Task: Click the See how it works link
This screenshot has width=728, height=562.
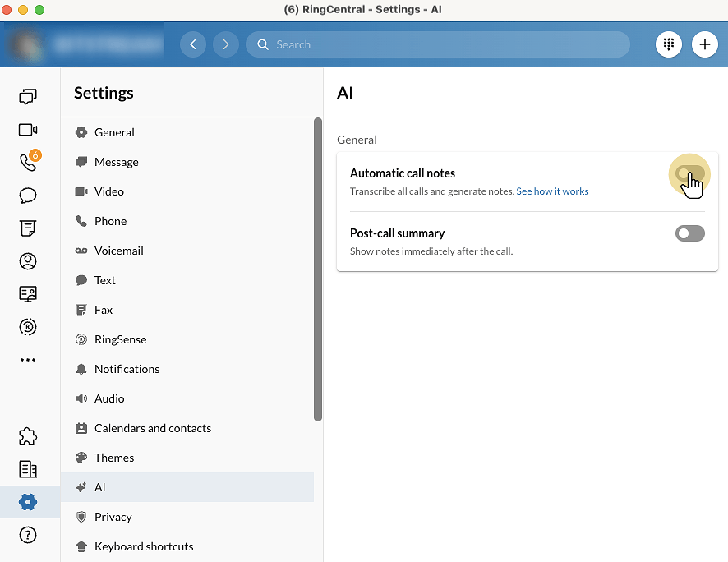Action: pos(552,191)
